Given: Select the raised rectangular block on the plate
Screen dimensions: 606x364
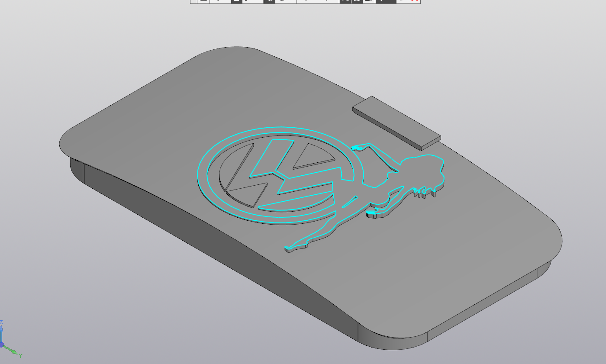Looking at the screenshot, I should (396, 123).
